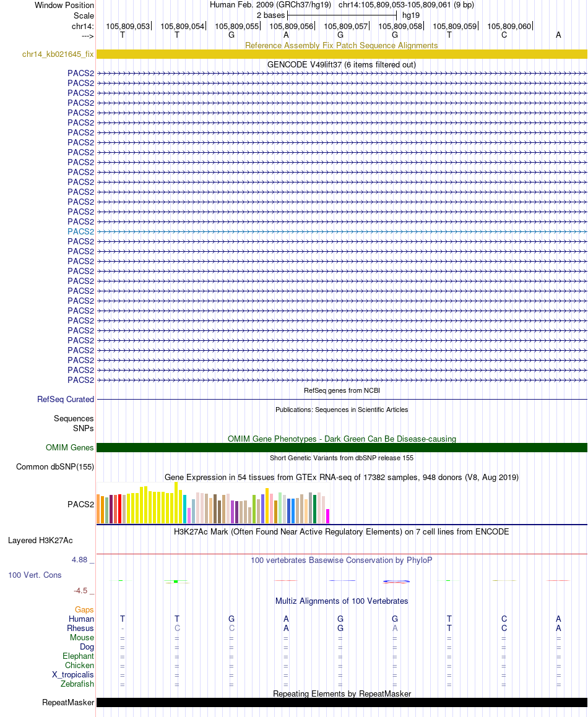Viewport: 588px width, 717px height.
Task: Click the magenta last bar in GTEx chart
Action: click(x=327, y=517)
